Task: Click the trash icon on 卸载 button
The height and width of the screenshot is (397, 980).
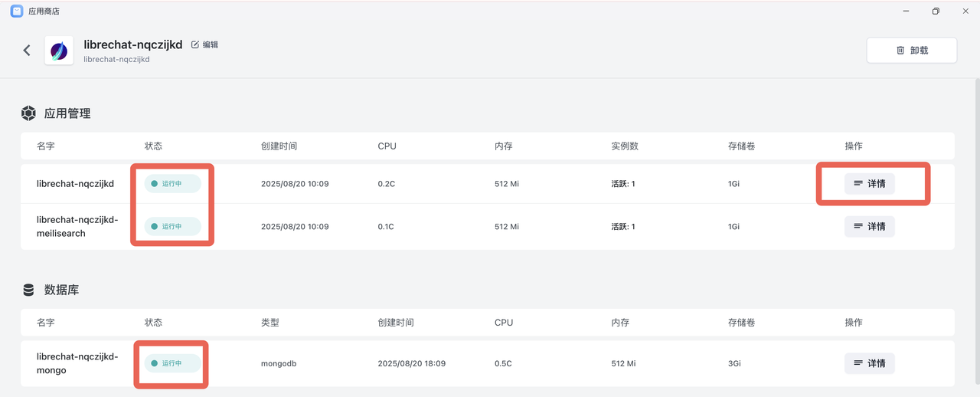Action: click(900, 51)
